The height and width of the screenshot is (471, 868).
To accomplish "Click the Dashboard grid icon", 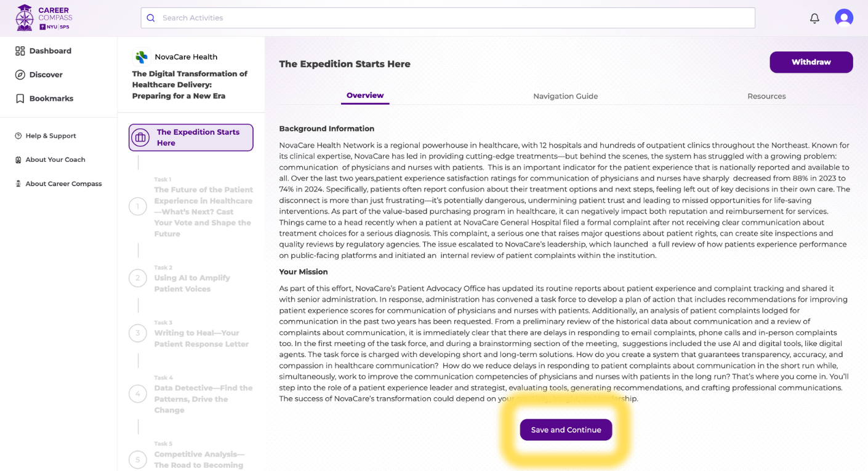I will 20,51.
